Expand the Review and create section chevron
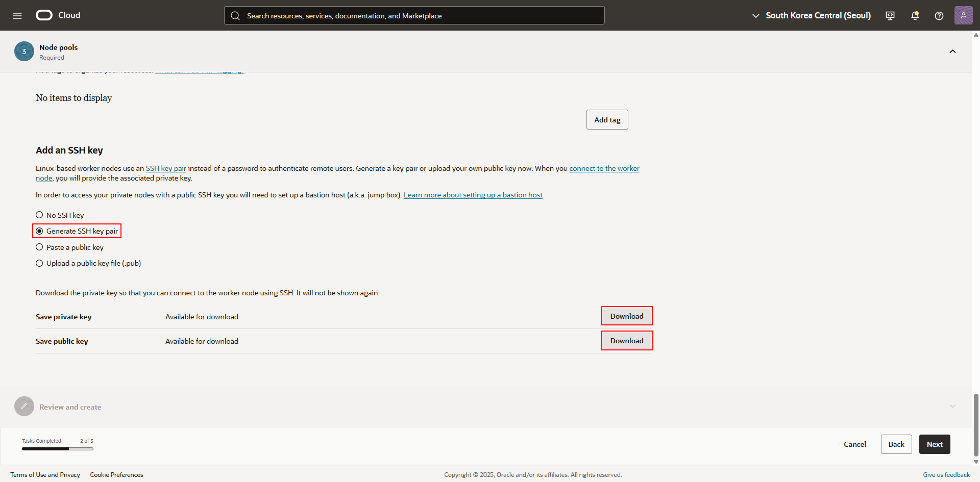This screenshot has width=980, height=482. click(x=952, y=407)
